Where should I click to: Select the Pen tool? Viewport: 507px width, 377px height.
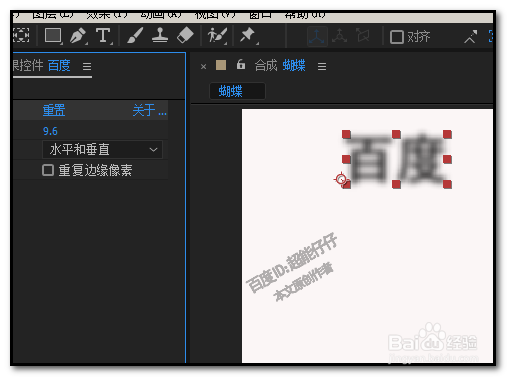78,35
